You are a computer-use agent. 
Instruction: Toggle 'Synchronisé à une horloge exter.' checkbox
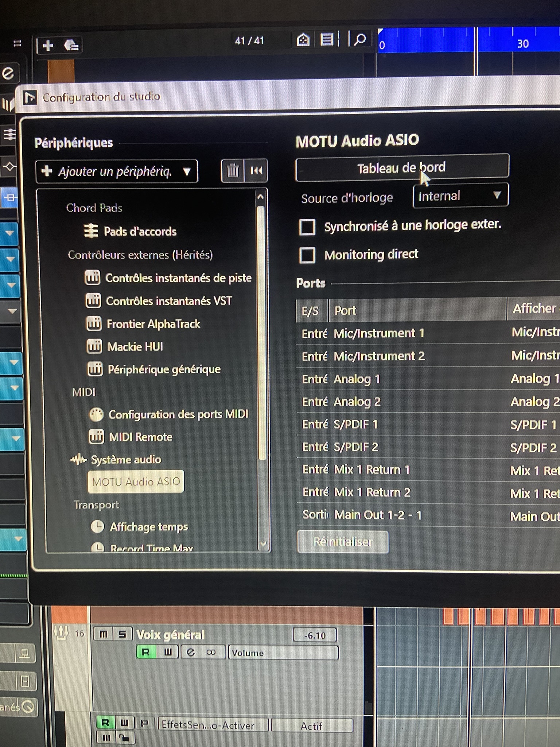pyautogui.click(x=307, y=227)
